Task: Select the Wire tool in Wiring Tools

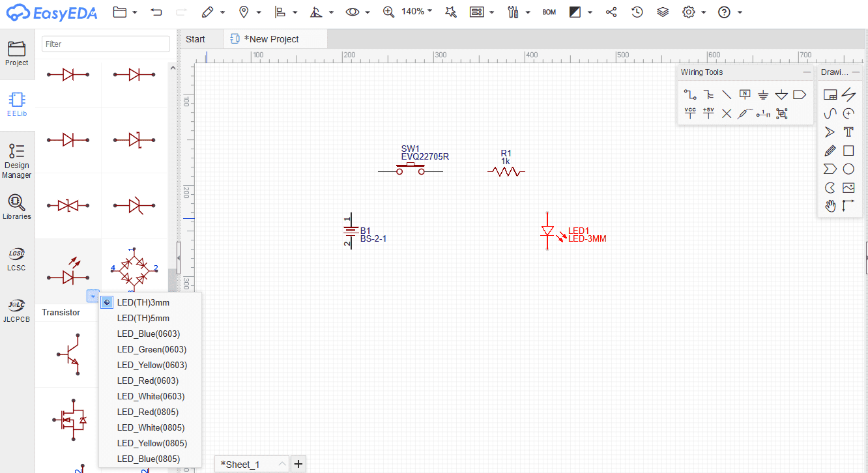Action: coord(689,94)
